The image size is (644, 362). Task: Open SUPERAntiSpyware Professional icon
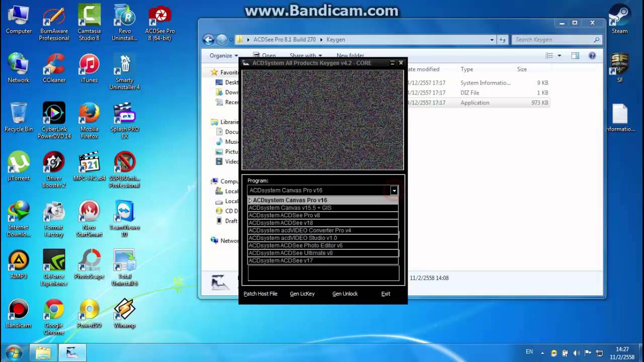pos(124,170)
